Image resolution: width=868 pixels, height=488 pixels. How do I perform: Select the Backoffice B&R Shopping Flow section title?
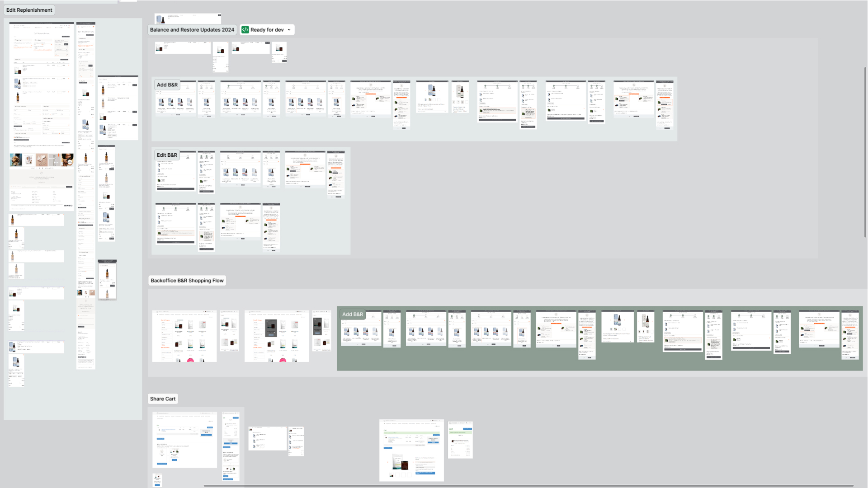[187, 281]
